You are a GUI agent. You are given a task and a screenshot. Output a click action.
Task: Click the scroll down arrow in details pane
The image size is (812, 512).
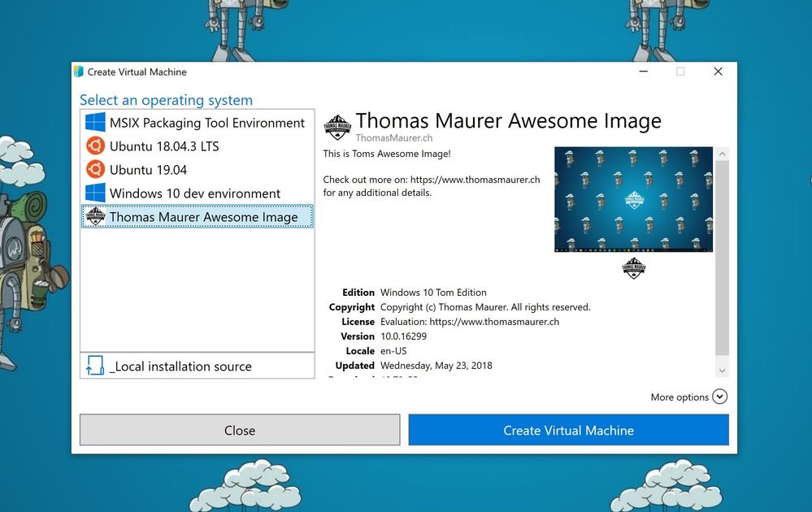pos(722,370)
